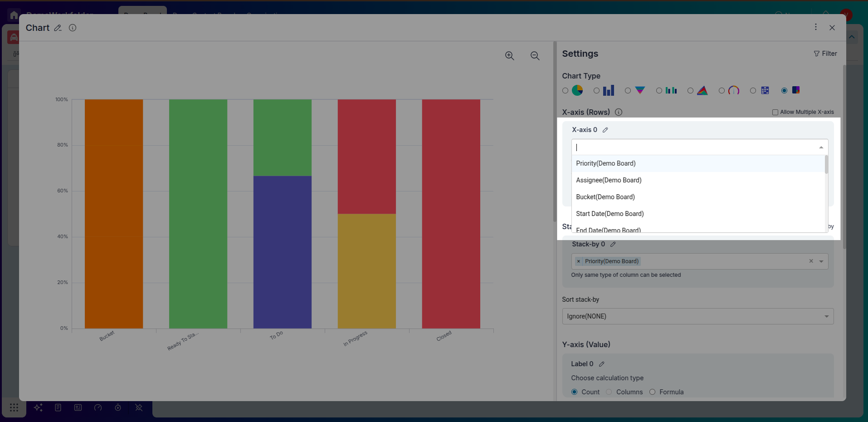Open the document notes icon in the bottom bar

[x=58, y=407]
